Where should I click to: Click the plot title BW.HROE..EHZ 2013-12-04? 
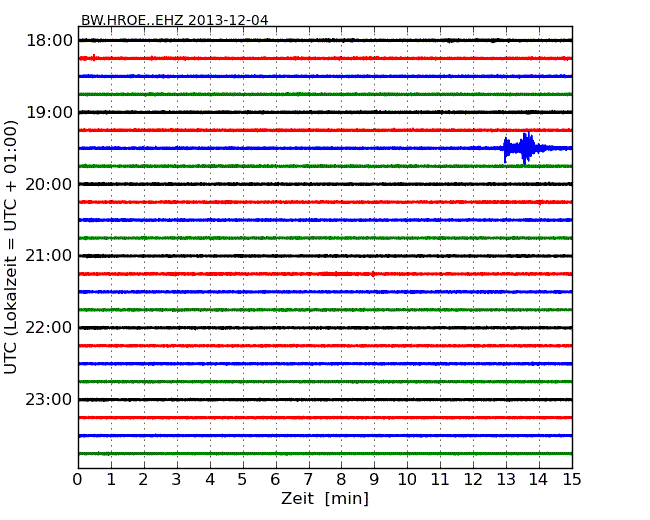pyautogui.click(x=175, y=20)
